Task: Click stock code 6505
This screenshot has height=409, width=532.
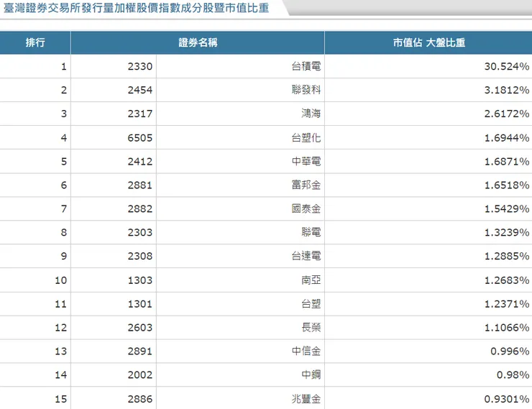Action: [139, 138]
